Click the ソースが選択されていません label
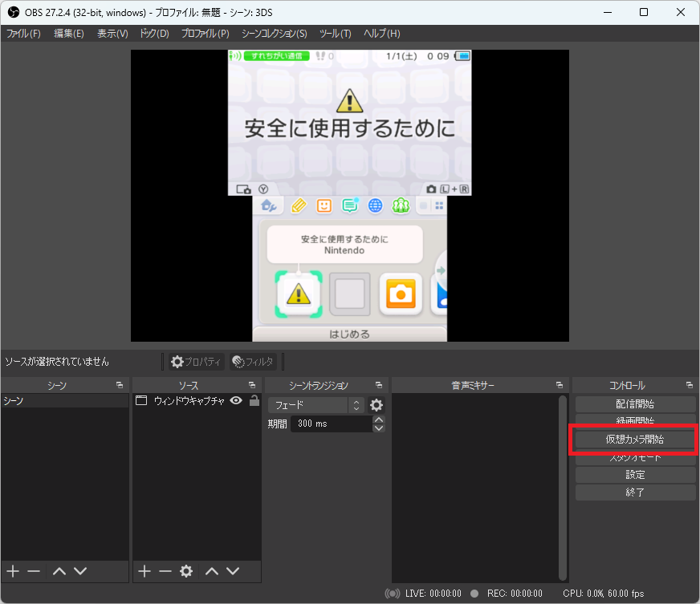Screen dimensions: 700x604 coord(57,362)
